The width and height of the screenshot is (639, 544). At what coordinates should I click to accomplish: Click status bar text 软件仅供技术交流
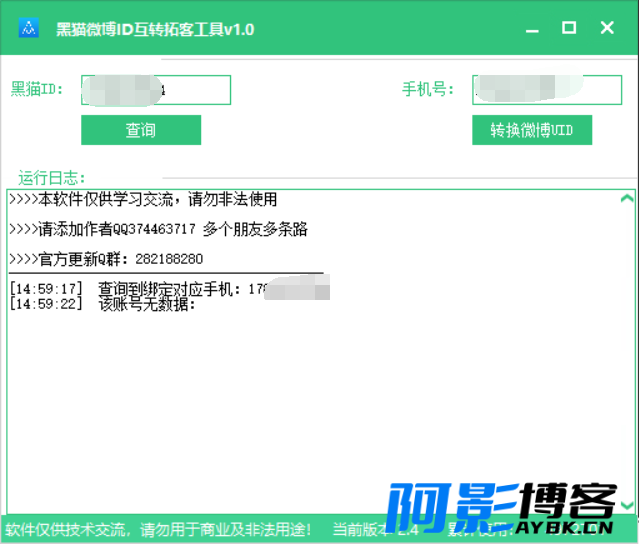(158, 529)
